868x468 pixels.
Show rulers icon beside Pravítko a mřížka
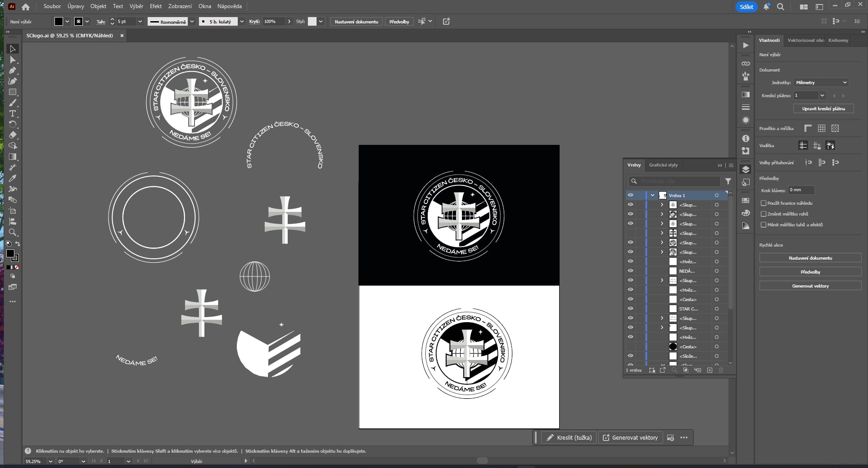808,128
